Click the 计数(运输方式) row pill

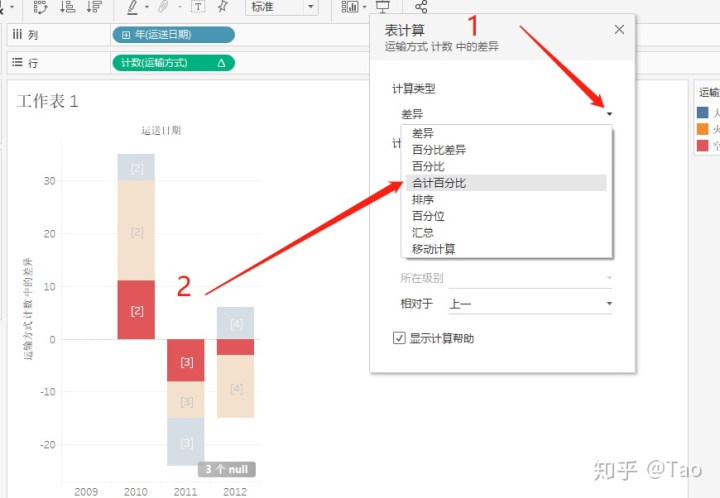(x=174, y=63)
